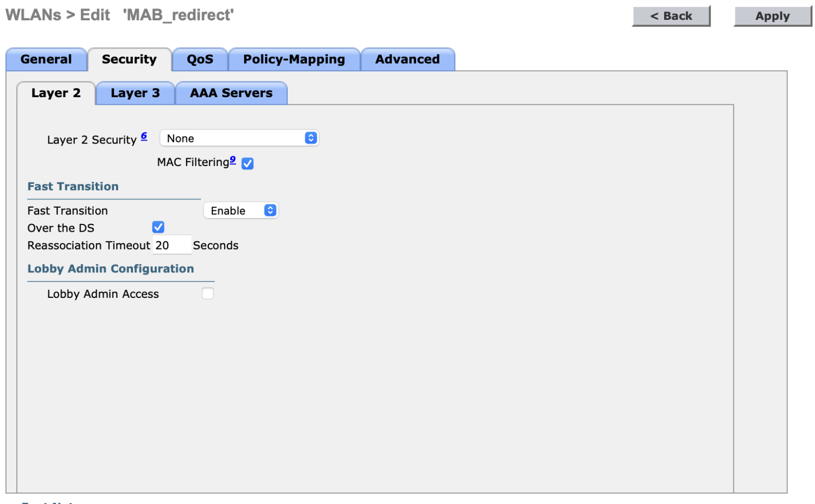Screen dimensions: 815x504
Task: Open the AAA Servers sub-tab
Action: 231,93
